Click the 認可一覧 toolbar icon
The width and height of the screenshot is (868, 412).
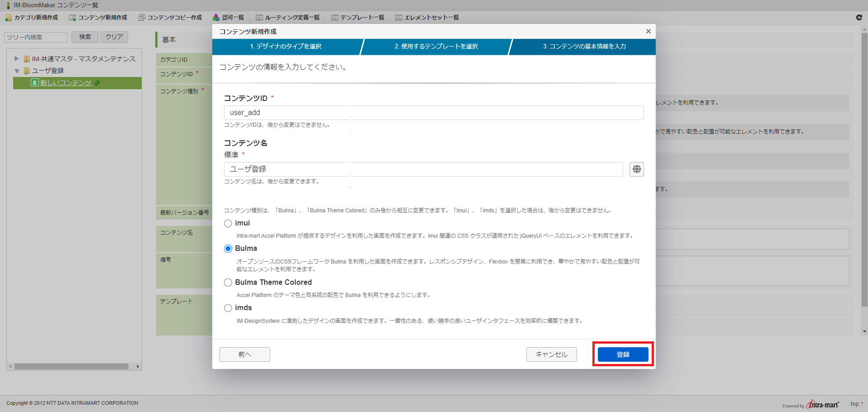[216, 18]
